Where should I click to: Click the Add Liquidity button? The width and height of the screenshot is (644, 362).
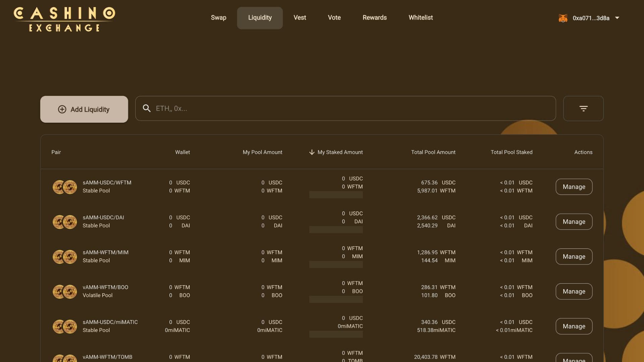click(x=84, y=109)
